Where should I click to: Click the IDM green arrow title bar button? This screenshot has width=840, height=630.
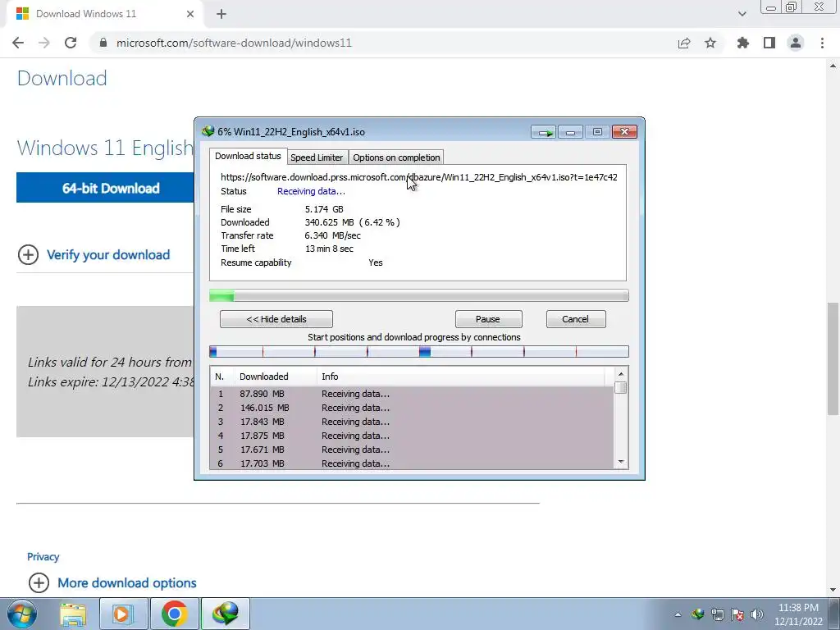click(545, 132)
